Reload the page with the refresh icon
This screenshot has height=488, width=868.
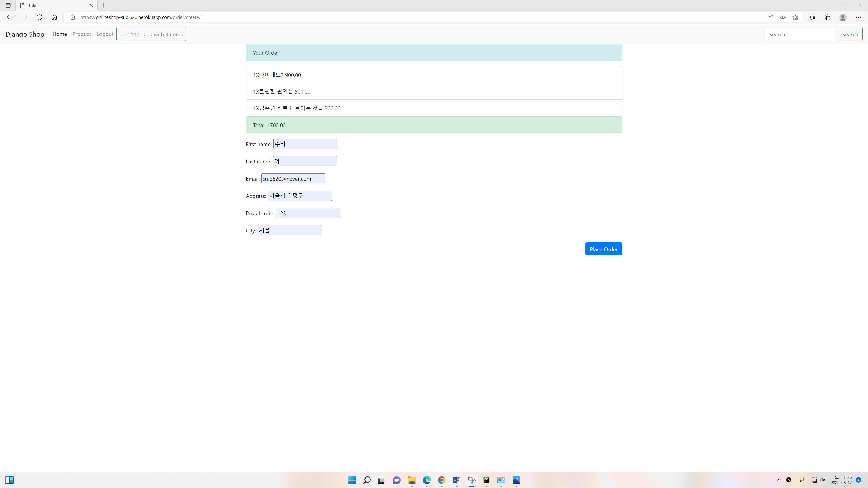tap(39, 17)
